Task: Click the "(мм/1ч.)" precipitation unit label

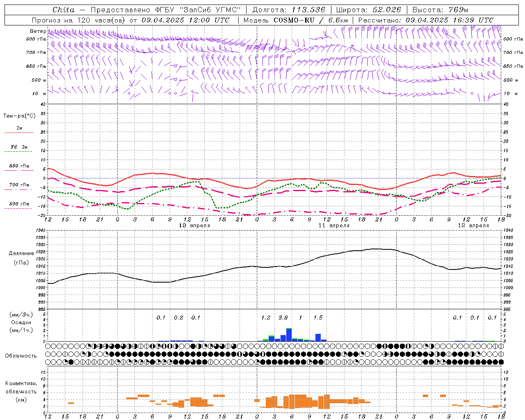Action: pyautogui.click(x=21, y=330)
